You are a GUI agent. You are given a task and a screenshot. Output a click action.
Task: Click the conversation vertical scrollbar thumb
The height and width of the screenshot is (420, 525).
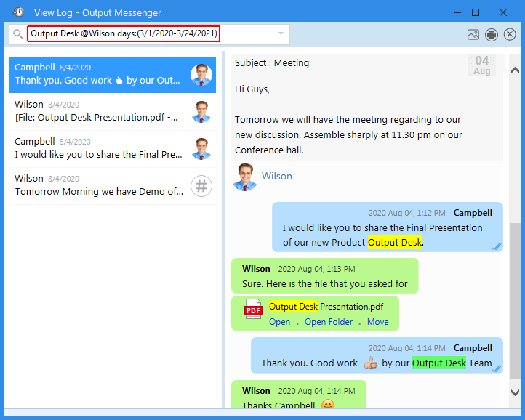[x=515, y=301]
